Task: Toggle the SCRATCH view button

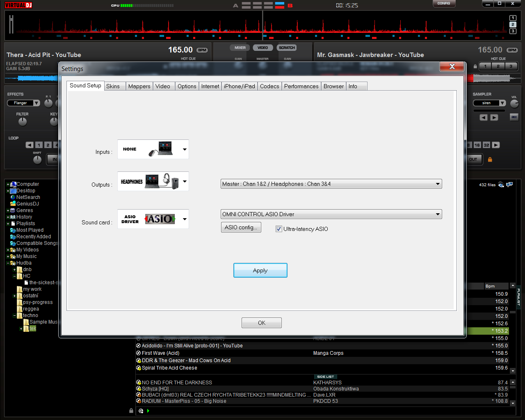Action: point(287,48)
